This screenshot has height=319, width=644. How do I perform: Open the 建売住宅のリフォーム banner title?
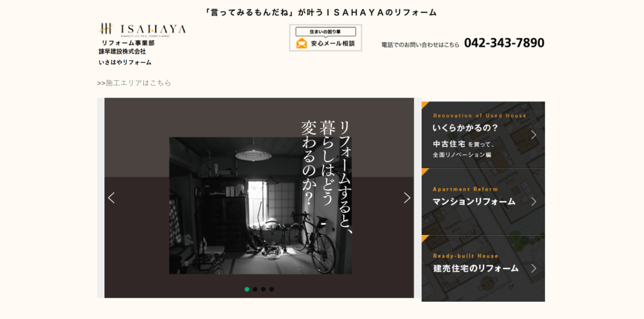tap(476, 268)
